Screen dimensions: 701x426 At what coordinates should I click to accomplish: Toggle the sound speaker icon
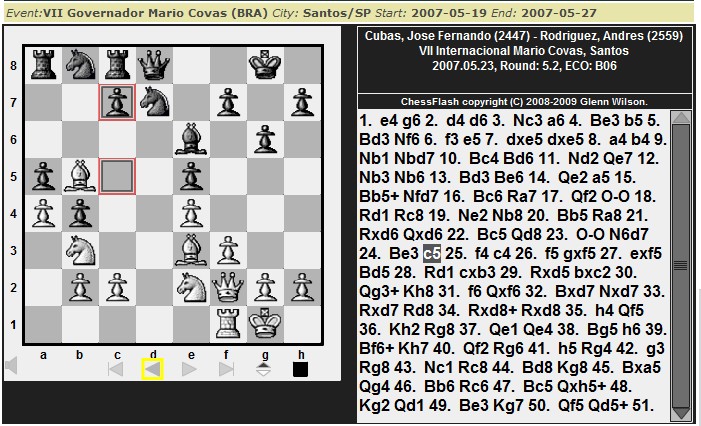coord(12,367)
